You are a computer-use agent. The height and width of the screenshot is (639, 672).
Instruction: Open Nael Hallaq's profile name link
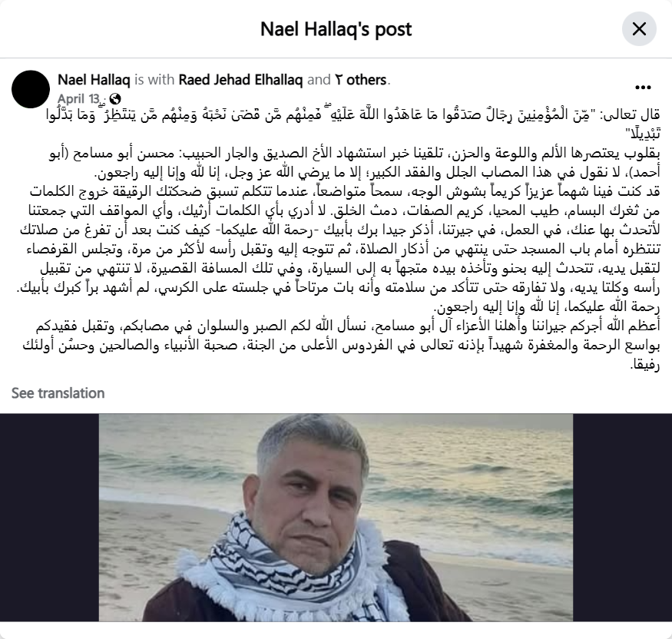[94, 80]
